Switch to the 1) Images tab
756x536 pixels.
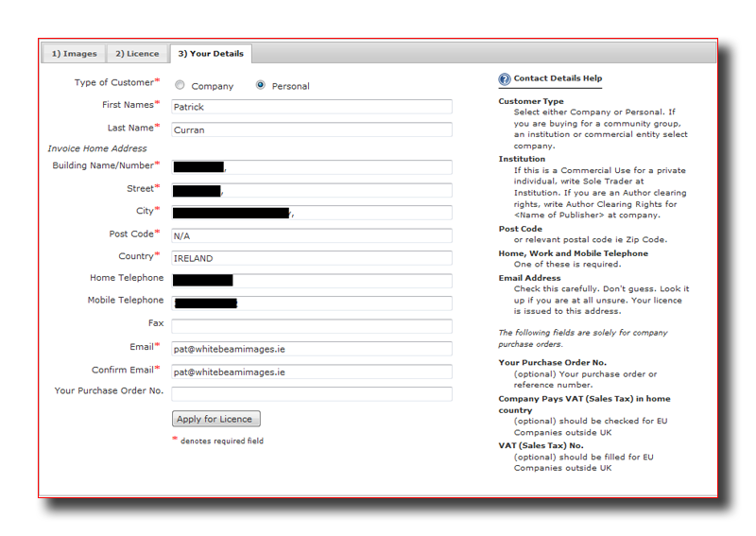[x=74, y=54]
